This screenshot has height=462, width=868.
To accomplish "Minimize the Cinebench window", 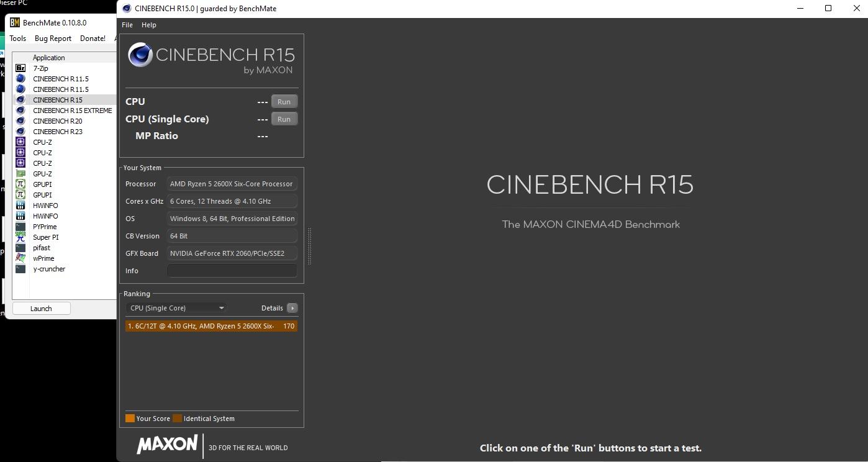I will [800, 8].
